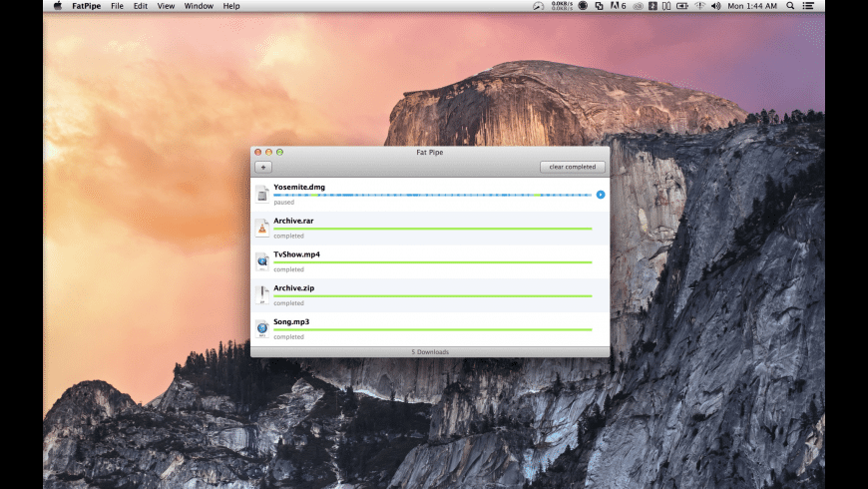
Task: Open Spotlight search in the menu bar
Action: point(790,6)
